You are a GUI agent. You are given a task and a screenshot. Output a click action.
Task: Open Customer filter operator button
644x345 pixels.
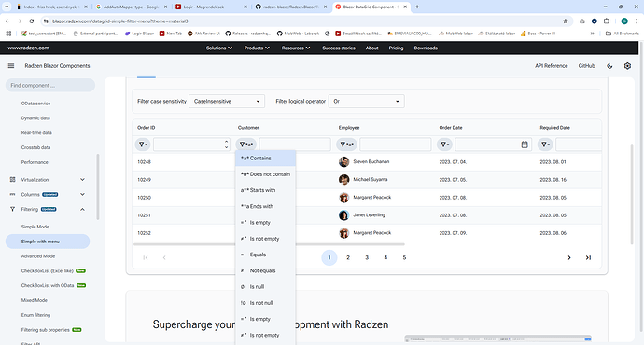(x=245, y=145)
